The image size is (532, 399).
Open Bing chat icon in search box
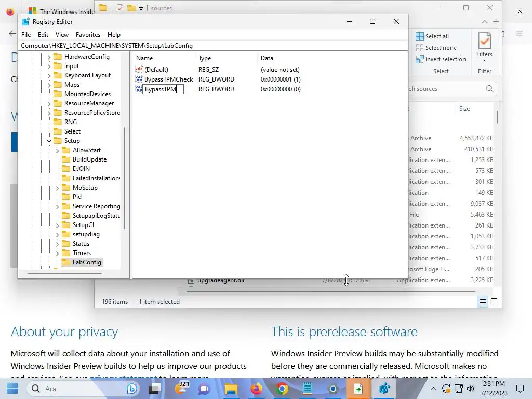click(131, 389)
